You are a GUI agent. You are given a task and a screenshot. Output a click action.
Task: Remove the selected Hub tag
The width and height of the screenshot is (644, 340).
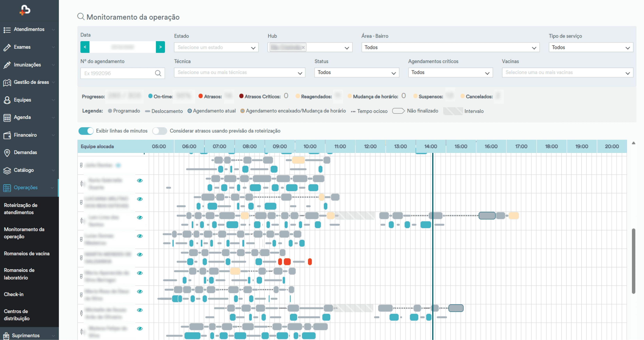pyautogui.click(x=303, y=47)
